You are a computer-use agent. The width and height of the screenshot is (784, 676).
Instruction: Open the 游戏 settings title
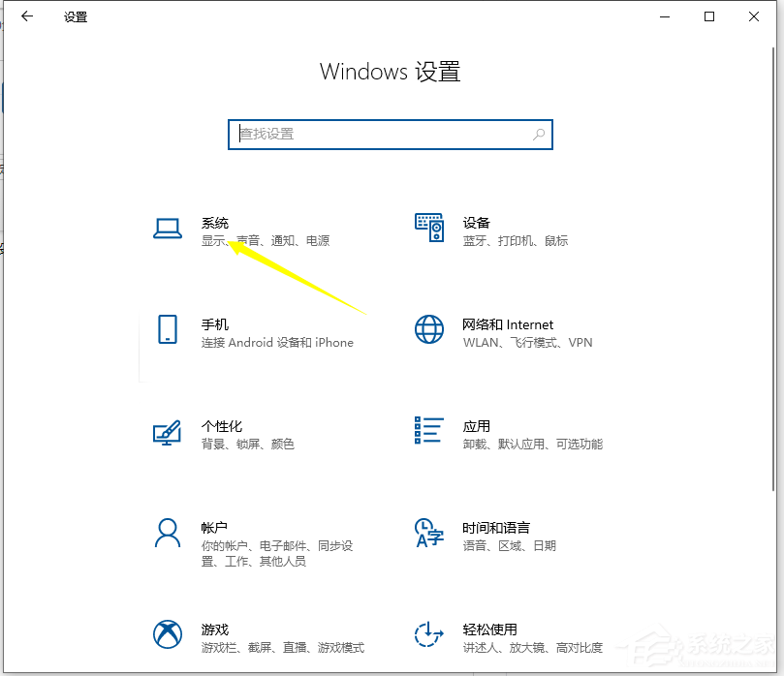[x=215, y=630]
